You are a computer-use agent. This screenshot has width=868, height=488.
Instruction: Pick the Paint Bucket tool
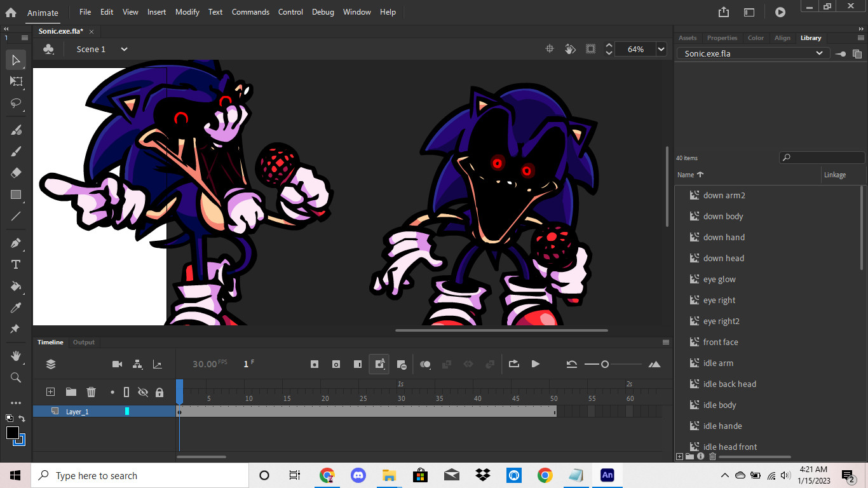pos(16,287)
